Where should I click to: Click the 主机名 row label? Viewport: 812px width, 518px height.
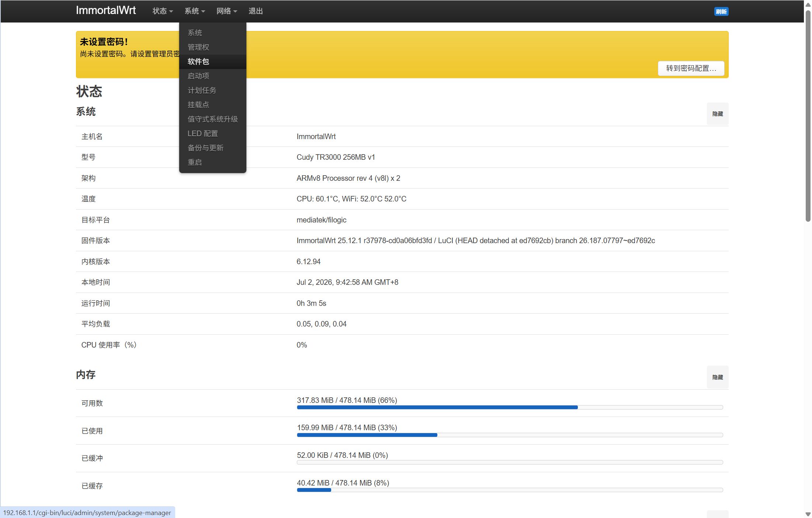[x=92, y=137]
